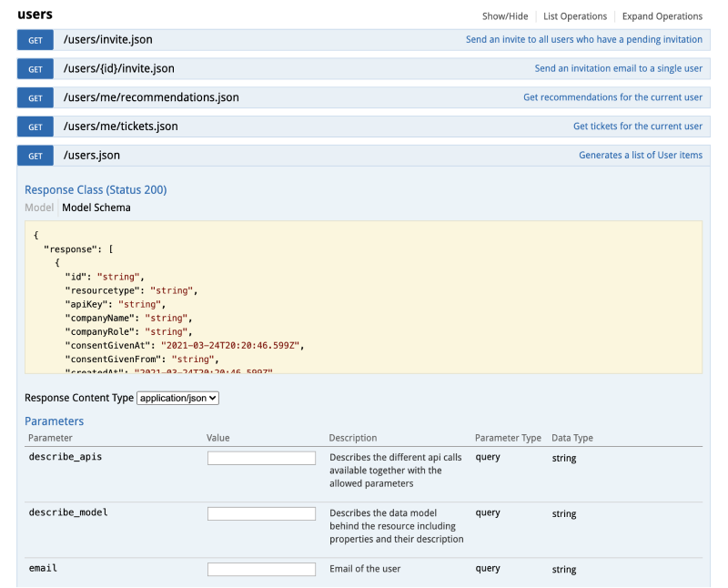Click Expand Operations link
Viewport: 728px width, 588px height.
(x=662, y=16)
